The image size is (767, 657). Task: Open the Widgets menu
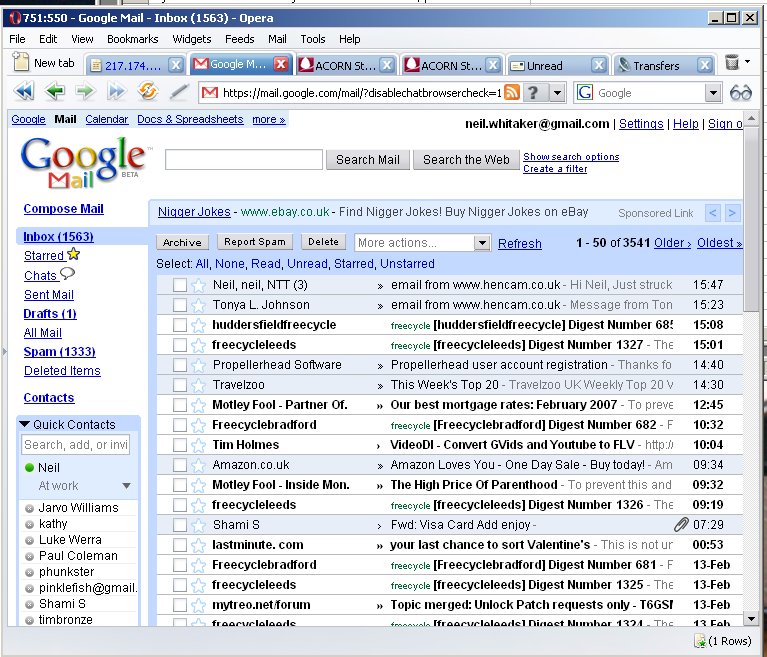click(x=192, y=39)
